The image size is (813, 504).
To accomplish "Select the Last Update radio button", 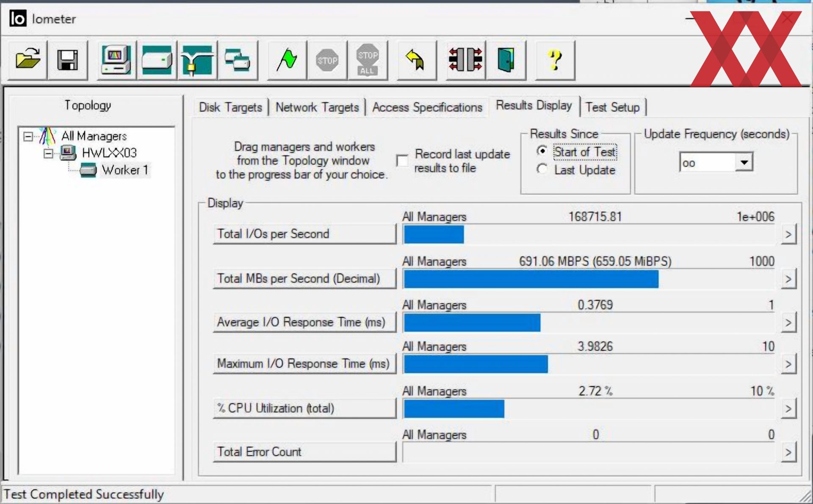I will 542,170.
